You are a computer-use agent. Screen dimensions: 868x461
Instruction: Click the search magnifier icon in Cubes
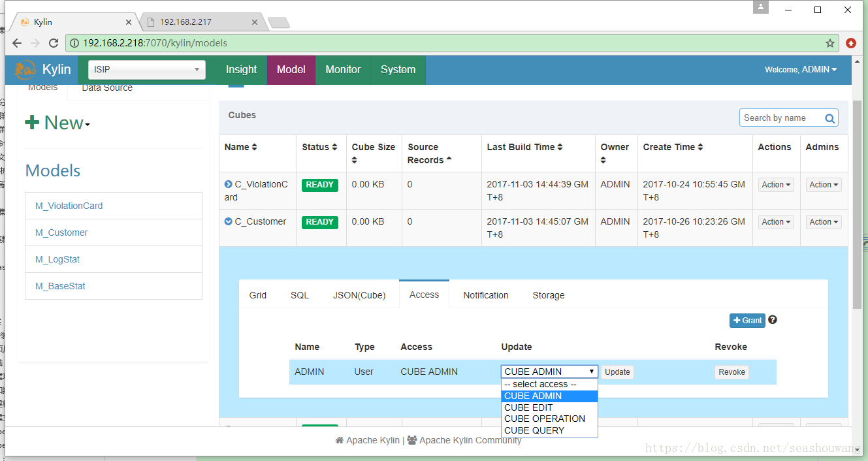(829, 118)
